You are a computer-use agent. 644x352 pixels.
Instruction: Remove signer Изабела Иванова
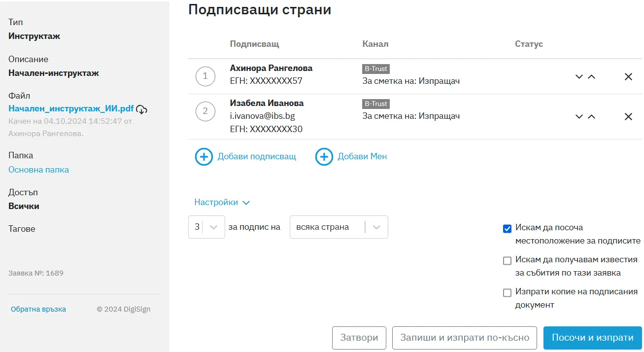point(628,116)
